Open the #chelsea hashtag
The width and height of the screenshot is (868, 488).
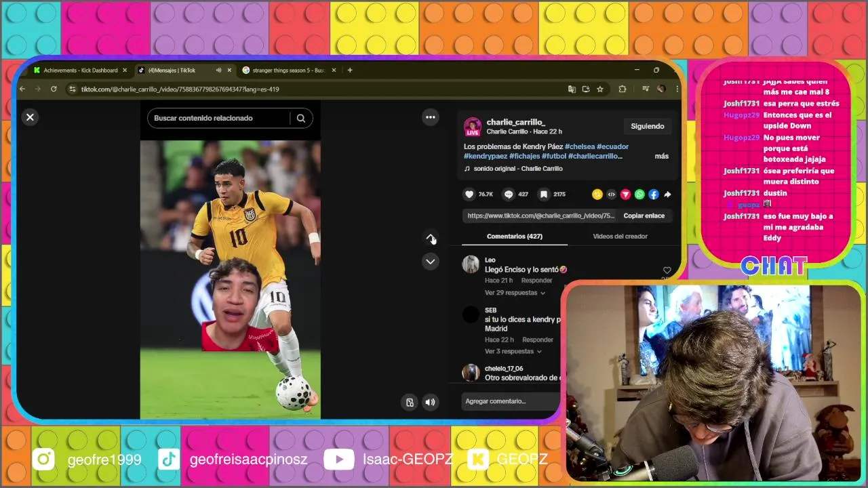579,146
